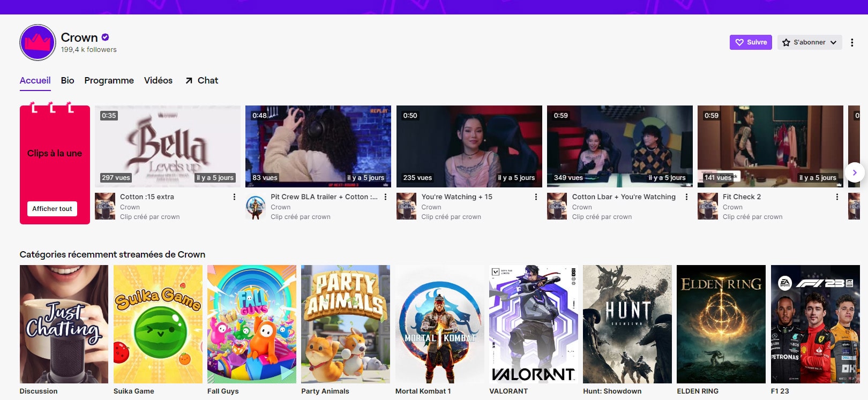Open the Bio tab

pos(68,80)
